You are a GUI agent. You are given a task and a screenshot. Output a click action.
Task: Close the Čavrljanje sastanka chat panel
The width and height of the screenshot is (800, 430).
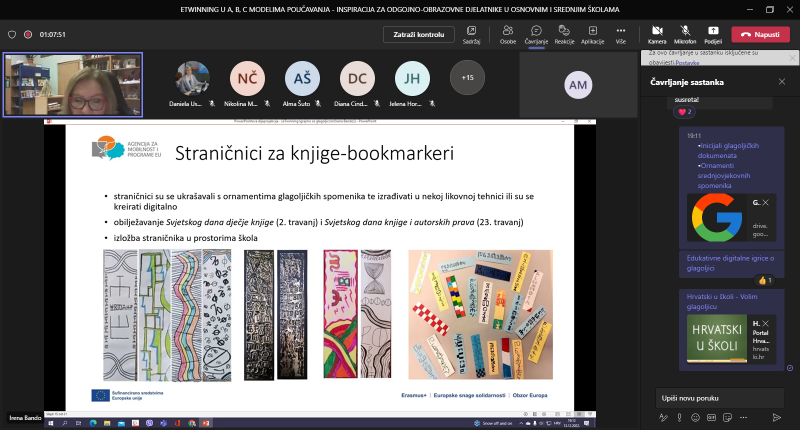tap(782, 82)
